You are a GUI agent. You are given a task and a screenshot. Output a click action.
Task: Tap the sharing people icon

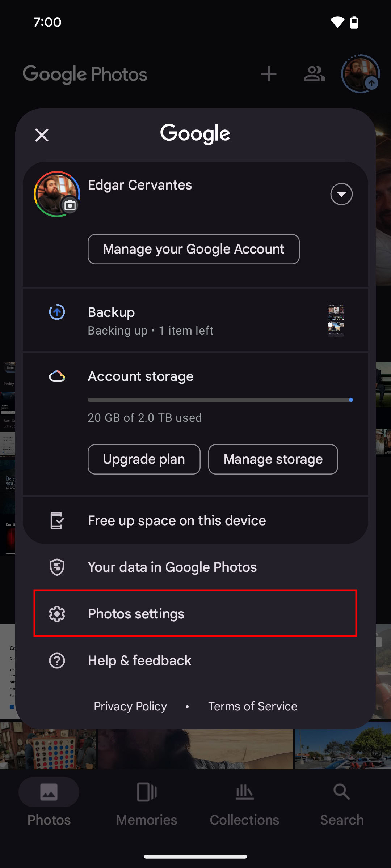(315, 74)
